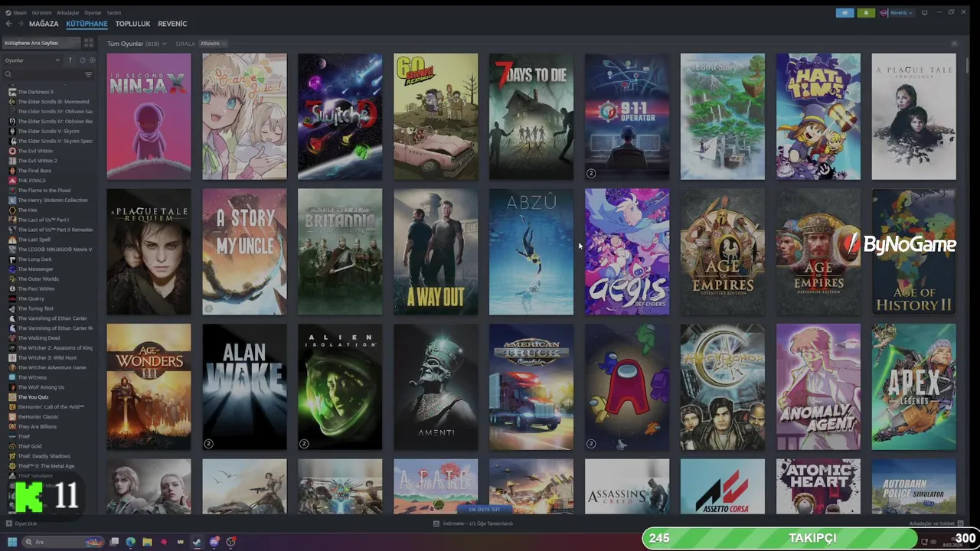980x551 pixels.
Task: Select The Evil Within 2 in list
Action: click(x=38, y=161)
